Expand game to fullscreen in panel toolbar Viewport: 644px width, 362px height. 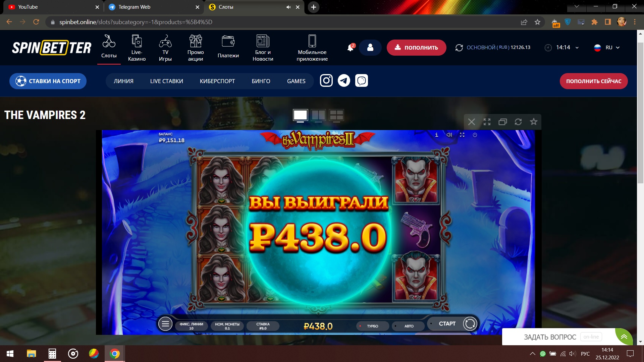487,122
